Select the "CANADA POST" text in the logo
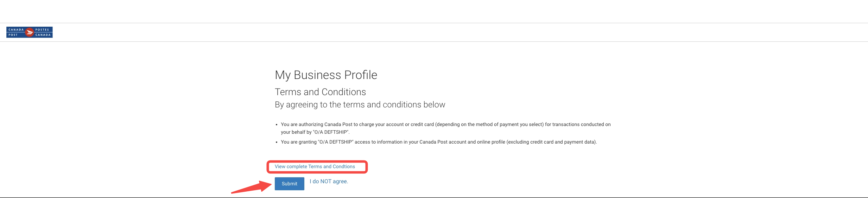The width and height of the screenshot is (868, 198). coord(15,32)
